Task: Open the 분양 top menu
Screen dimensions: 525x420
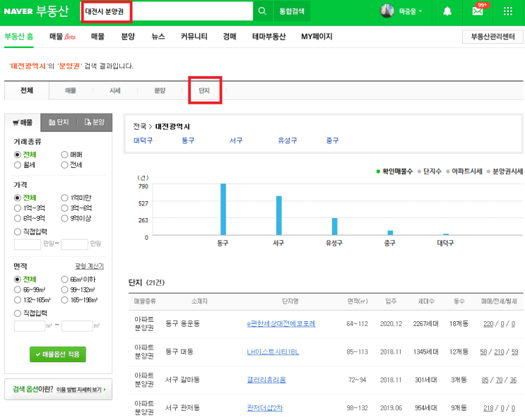Action: click(128, 37)
